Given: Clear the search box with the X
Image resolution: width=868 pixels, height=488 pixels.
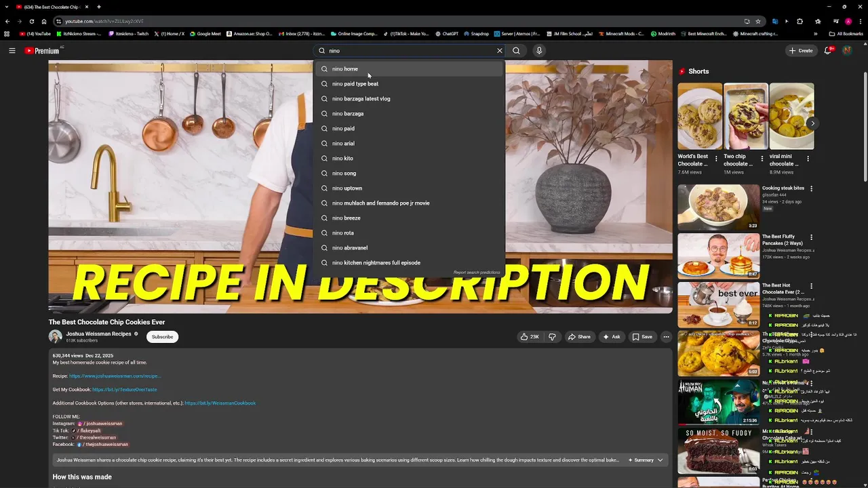Looking at the screenshot, I should (x=500, y=51).
